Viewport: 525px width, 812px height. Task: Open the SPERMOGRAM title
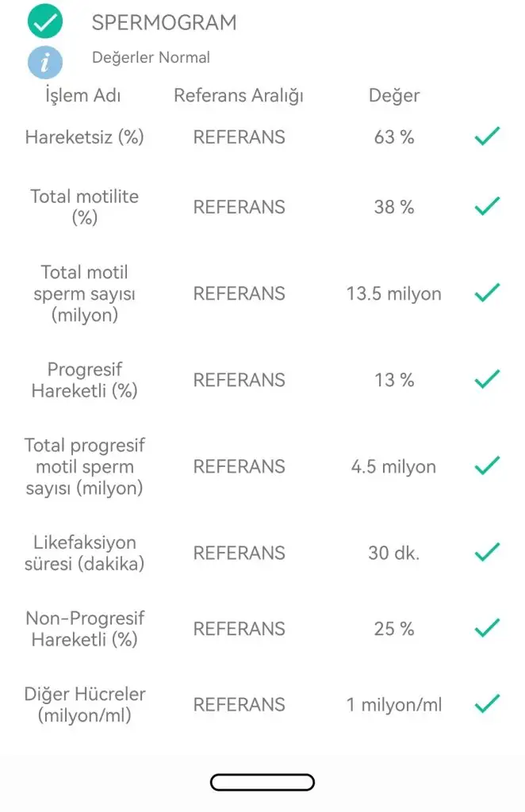click(164, 23)
